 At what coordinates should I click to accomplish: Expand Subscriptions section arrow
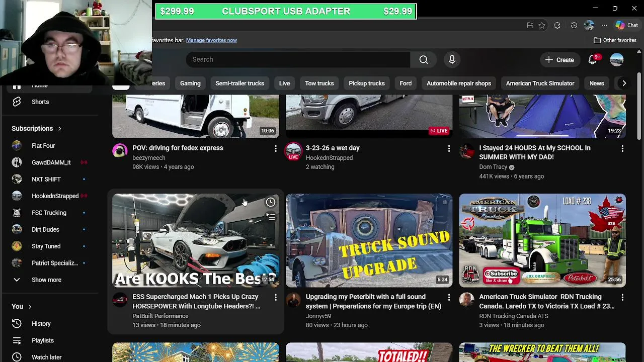click(x=59, y=129)
